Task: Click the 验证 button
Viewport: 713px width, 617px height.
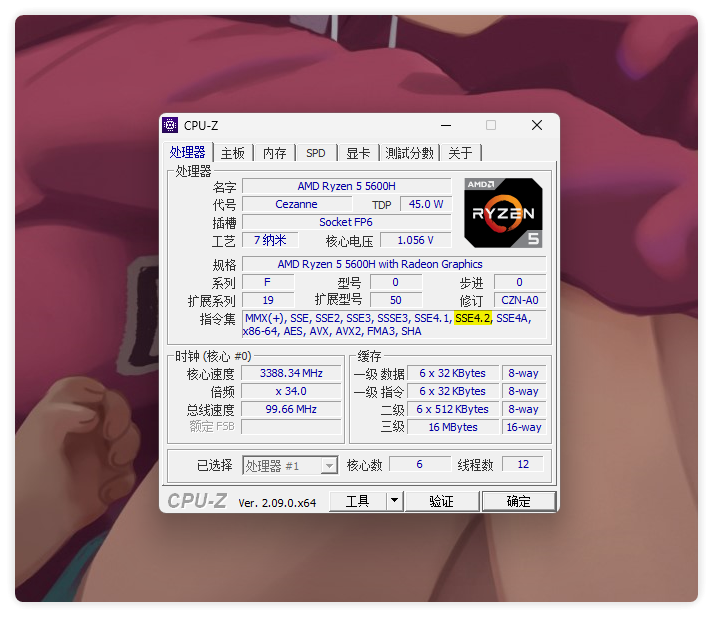Action: pos(442,501)
